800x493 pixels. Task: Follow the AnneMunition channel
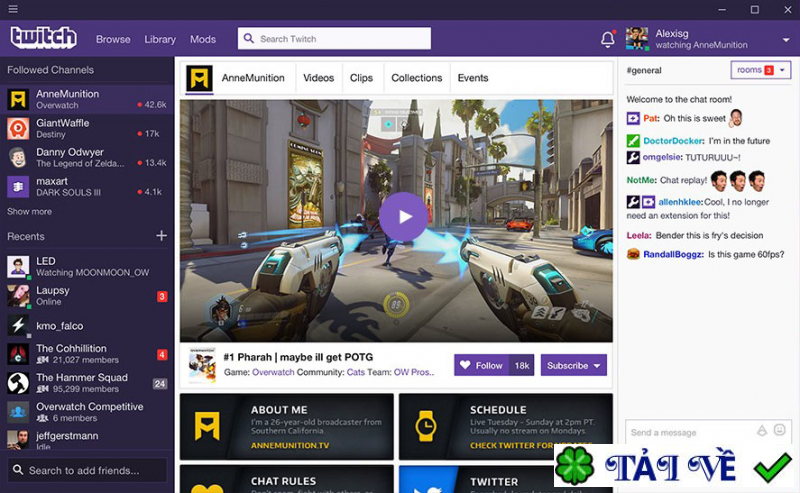pyautogui.click(x=481, y=365)
